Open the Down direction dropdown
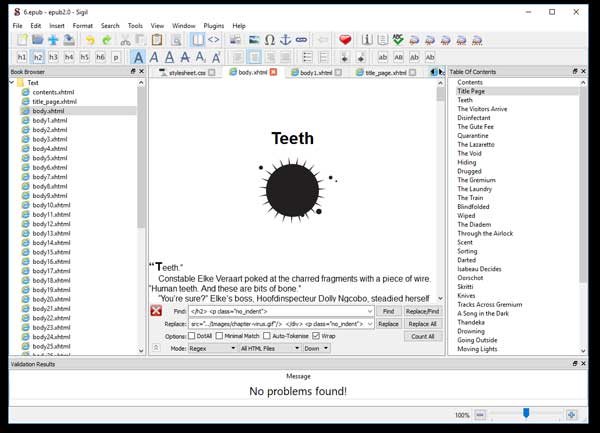600x433 pixels. point(316,348)
